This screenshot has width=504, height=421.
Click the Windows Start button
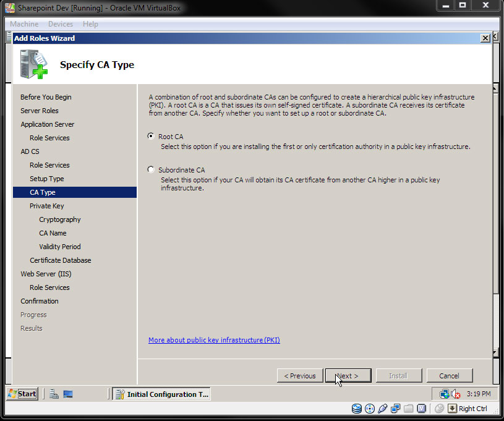[22, 394]
